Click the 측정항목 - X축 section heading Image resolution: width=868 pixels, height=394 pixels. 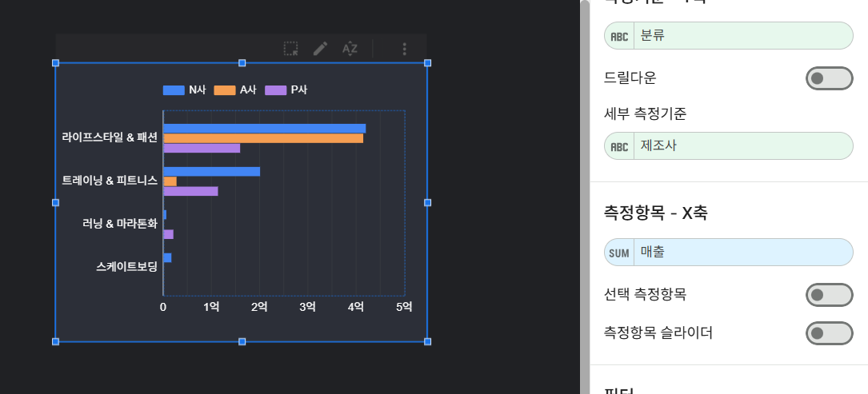[655, 213]
